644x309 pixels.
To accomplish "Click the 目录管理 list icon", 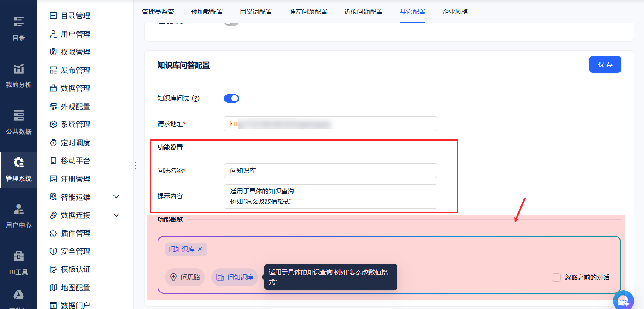I will click(x=53, y=16).
